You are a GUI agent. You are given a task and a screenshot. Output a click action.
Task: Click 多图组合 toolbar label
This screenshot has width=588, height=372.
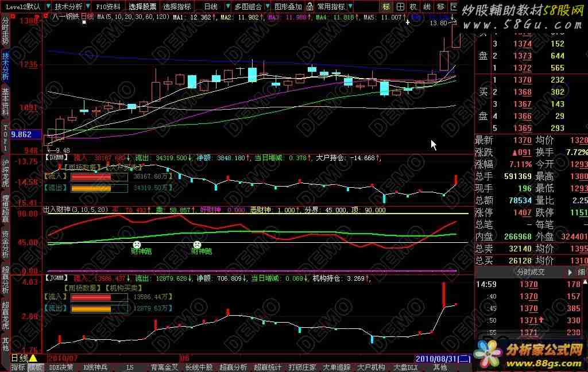click(248, 7)
